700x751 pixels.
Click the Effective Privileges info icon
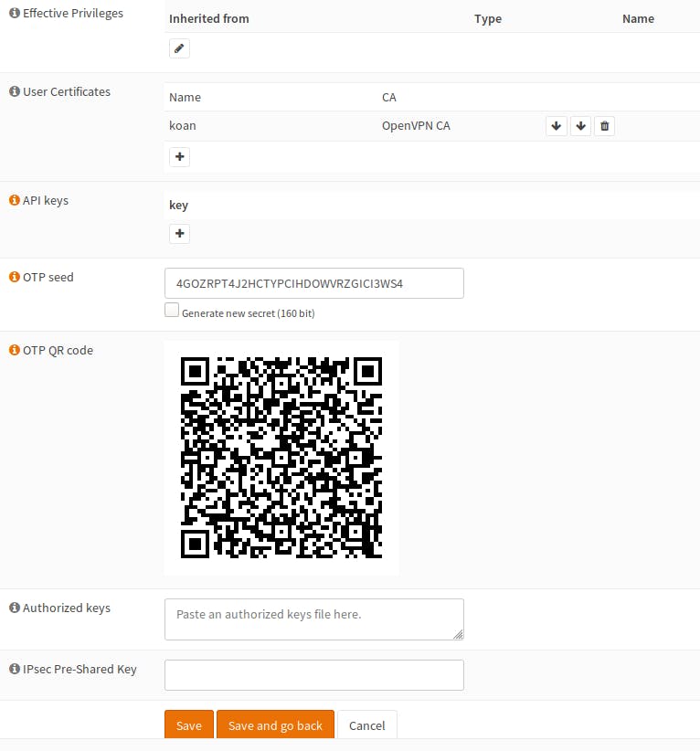tap(15, 13)
